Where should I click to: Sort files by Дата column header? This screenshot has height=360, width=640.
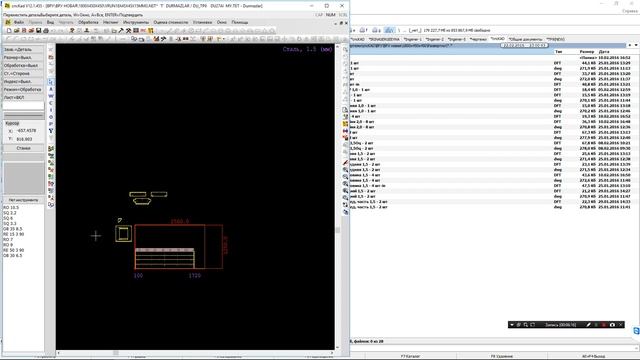pos(604,52)
